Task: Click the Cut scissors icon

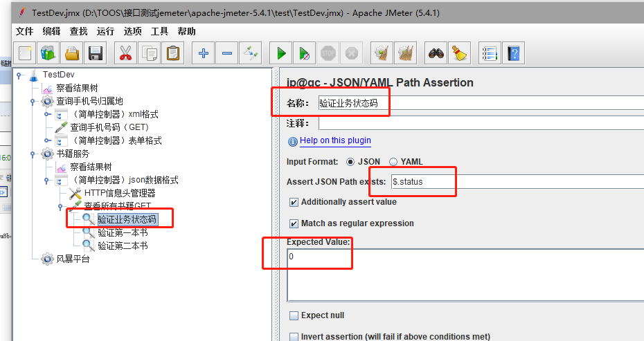Action: coord(125,53)
